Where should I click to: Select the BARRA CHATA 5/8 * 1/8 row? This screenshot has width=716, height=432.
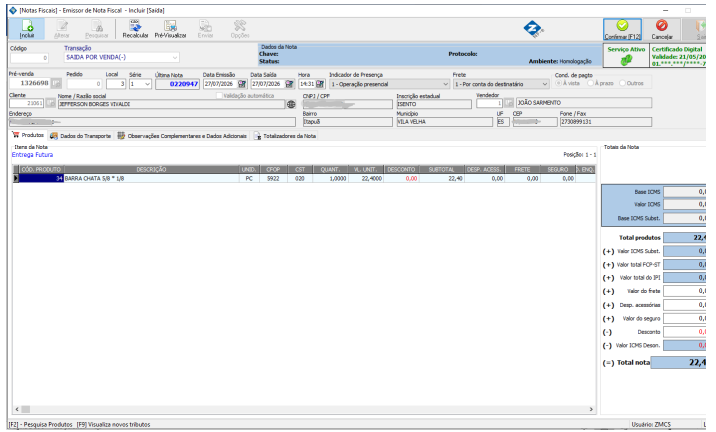(x=304, y=179)
